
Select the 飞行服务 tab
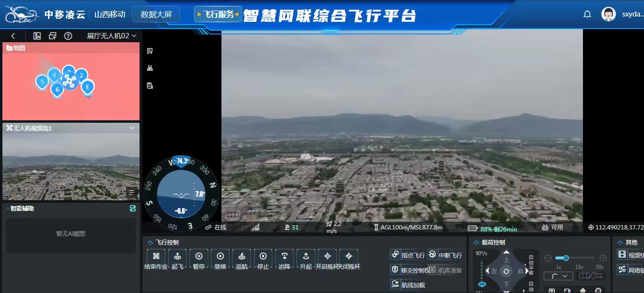coord(218,14)
